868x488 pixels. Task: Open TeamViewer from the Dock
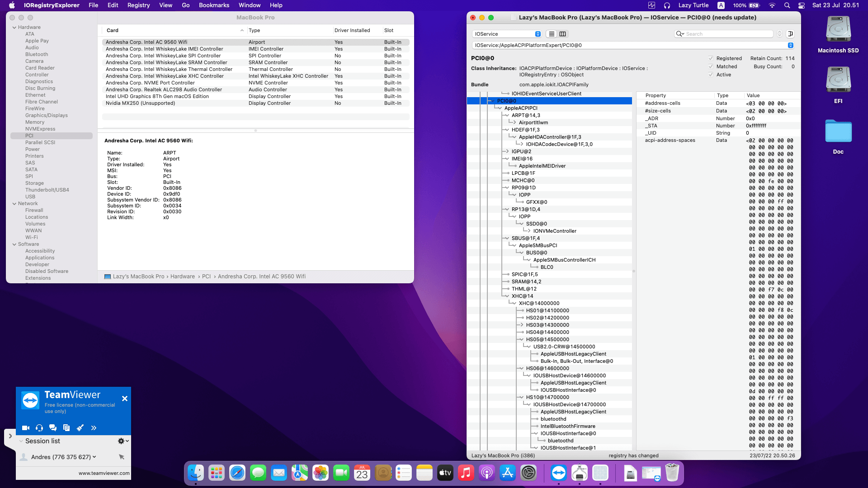pos(559,473)
